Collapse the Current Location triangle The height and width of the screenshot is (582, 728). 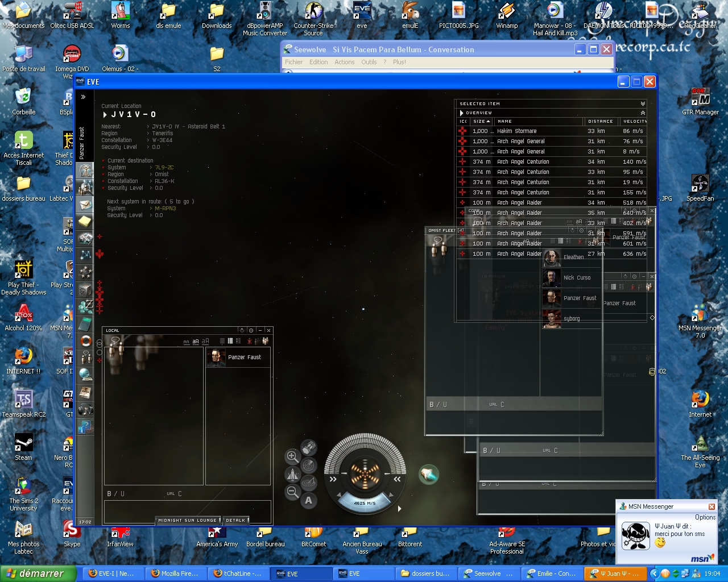click(105, 115)
